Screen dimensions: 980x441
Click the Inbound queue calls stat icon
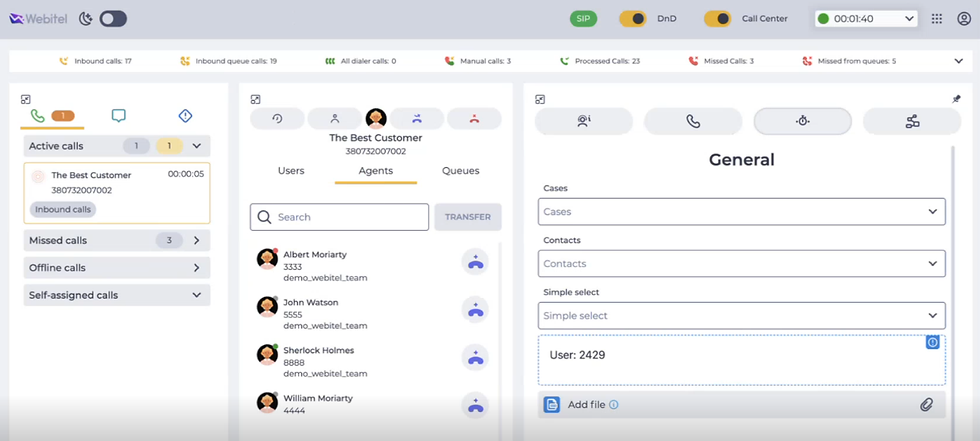(x=184, y=61)
